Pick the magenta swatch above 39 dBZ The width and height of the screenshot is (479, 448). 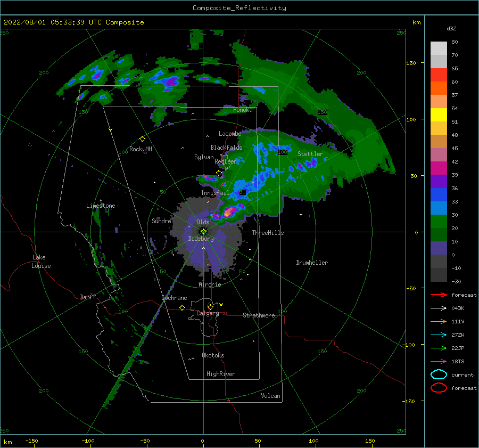tap(439, 168)
